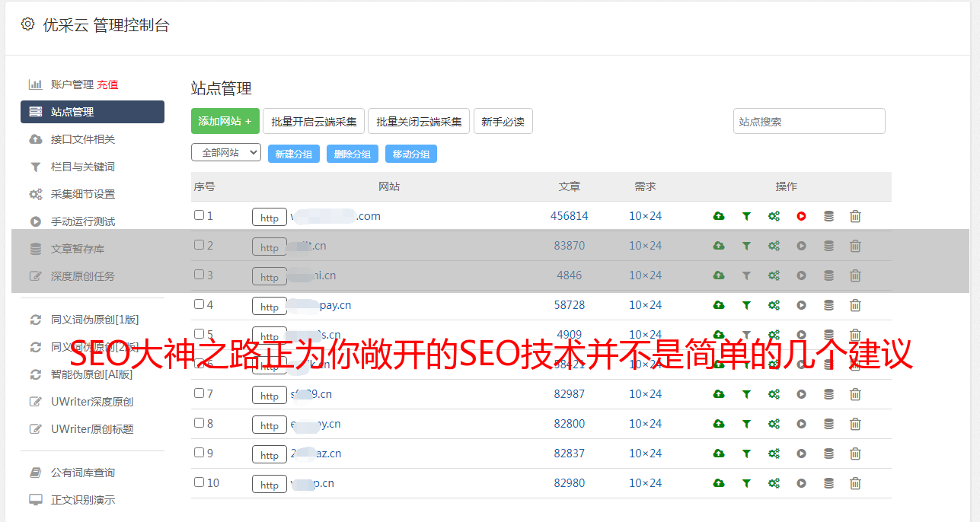Tick the checkbox for site 2

pos(199,245)
